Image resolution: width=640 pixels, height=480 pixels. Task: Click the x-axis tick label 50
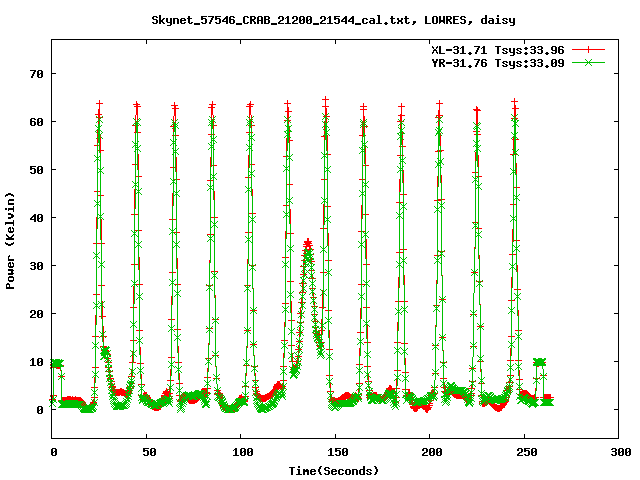[149, 452]
